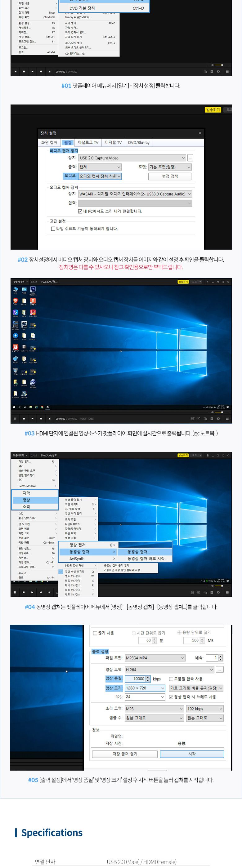
Task: Close the 장치 설정 dialog
Action: pyautogui.click(x=200, y=133)
